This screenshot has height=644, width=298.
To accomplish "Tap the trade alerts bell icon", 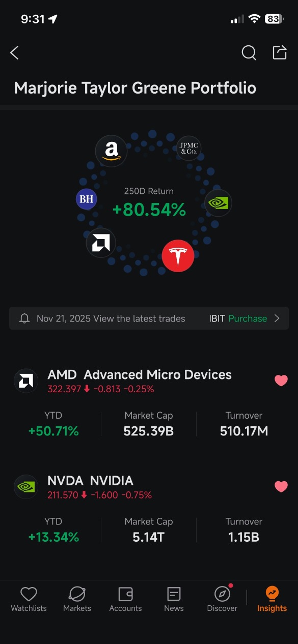I will click(24, 318).
